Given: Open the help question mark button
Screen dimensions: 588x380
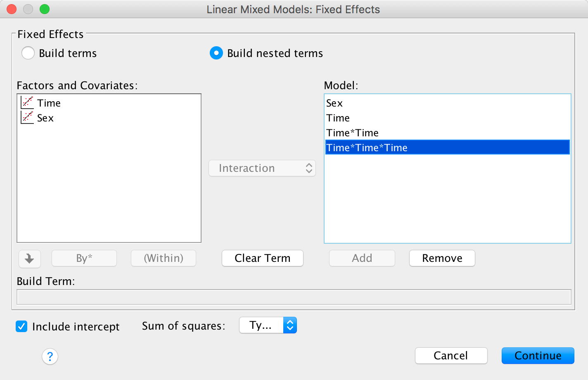Looking at the screenshot, I should tap(50, 356).
